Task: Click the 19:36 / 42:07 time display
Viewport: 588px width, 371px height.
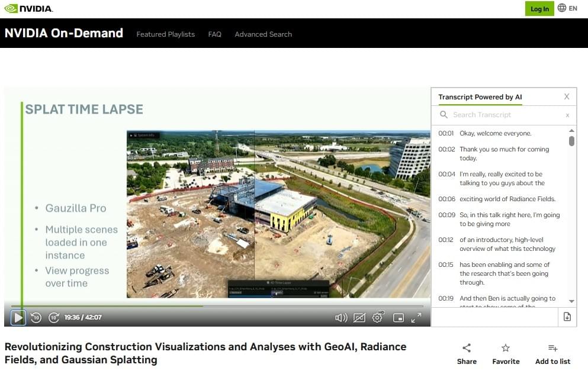Action: pos(83,317)
